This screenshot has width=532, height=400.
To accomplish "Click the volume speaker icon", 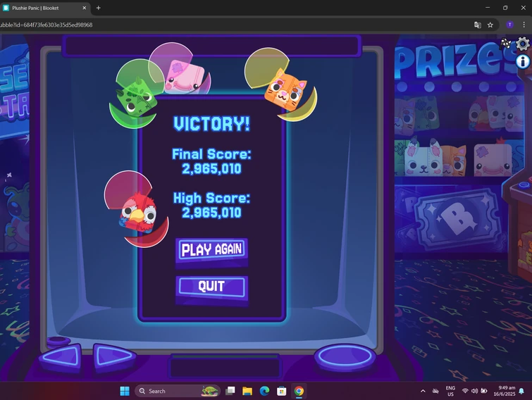I will point(475,391).
